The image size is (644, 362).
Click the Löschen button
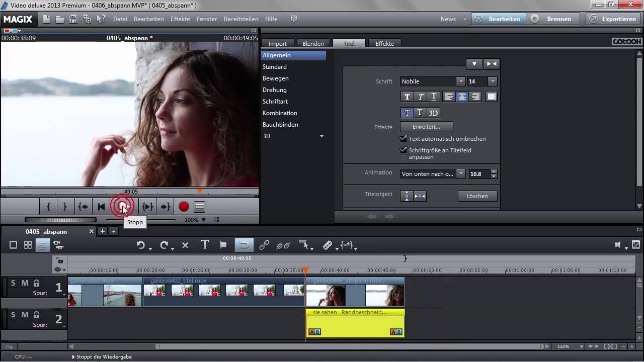(x=477, y=196)
